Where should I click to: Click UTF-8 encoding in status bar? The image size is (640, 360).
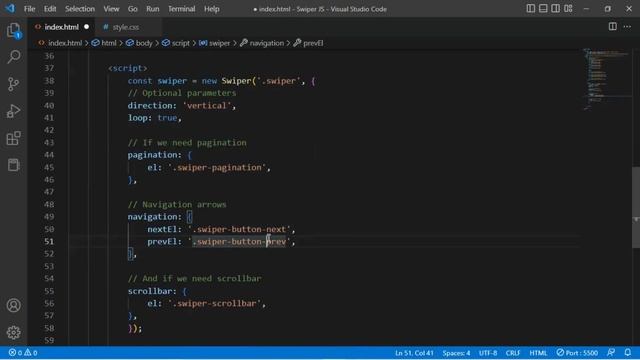tap(488, 353)
